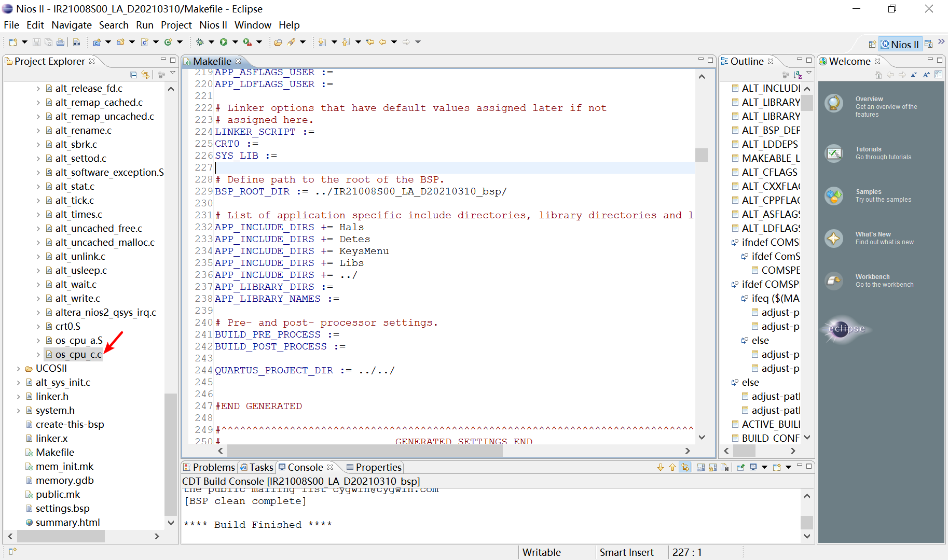Click the Back navigation arrow in toolbar
The image size is (948, 560).
point(382,42)
